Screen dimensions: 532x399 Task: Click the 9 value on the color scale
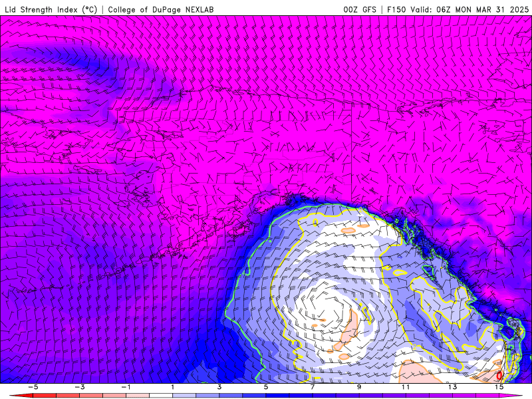tap(359, 387)
